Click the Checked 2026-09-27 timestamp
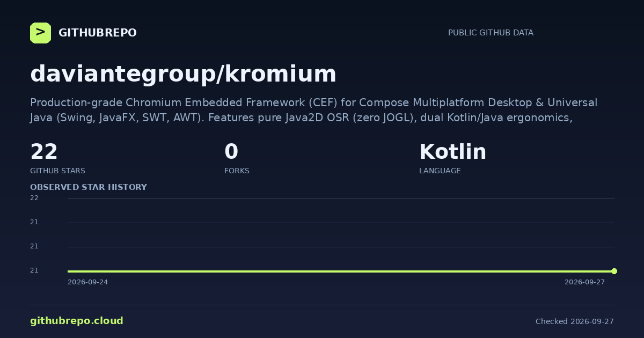Screen dimensions: 644x338 tap(575, 321)
